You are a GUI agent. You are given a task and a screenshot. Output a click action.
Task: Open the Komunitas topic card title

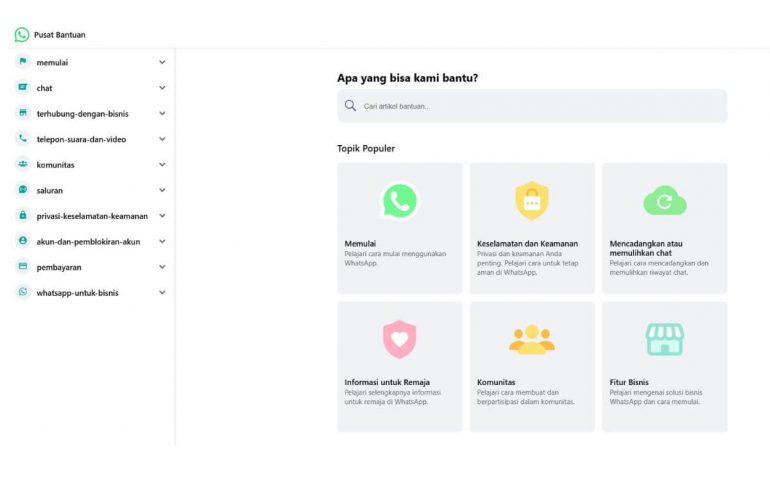pyautogui.click(x=496, y=382)
